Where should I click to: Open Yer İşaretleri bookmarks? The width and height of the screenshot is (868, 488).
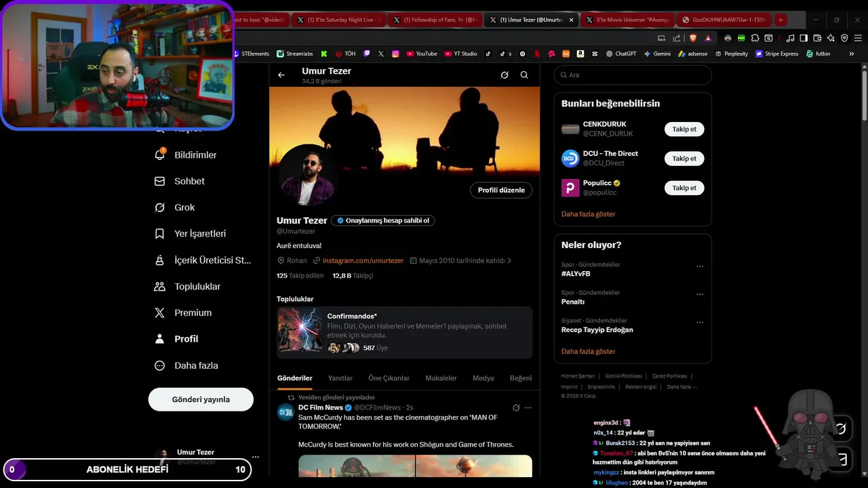click(190, 234)
